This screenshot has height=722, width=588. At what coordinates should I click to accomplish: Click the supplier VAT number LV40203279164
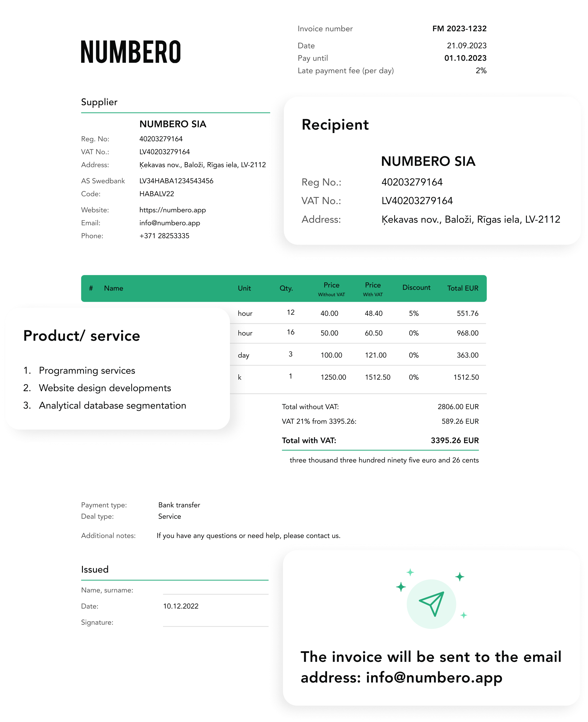point(165,152)
